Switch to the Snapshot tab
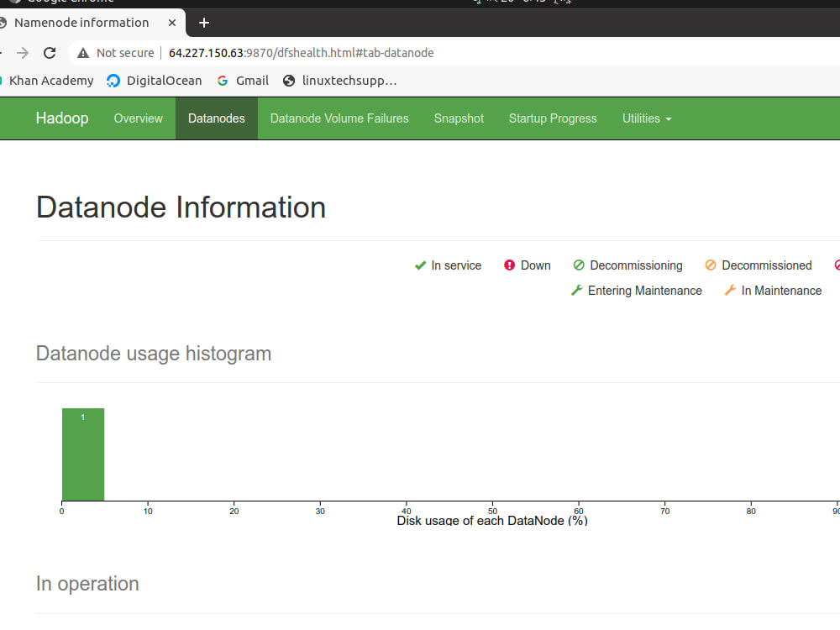The width and height of the screenshot is (840, 630). coord(459,118)
